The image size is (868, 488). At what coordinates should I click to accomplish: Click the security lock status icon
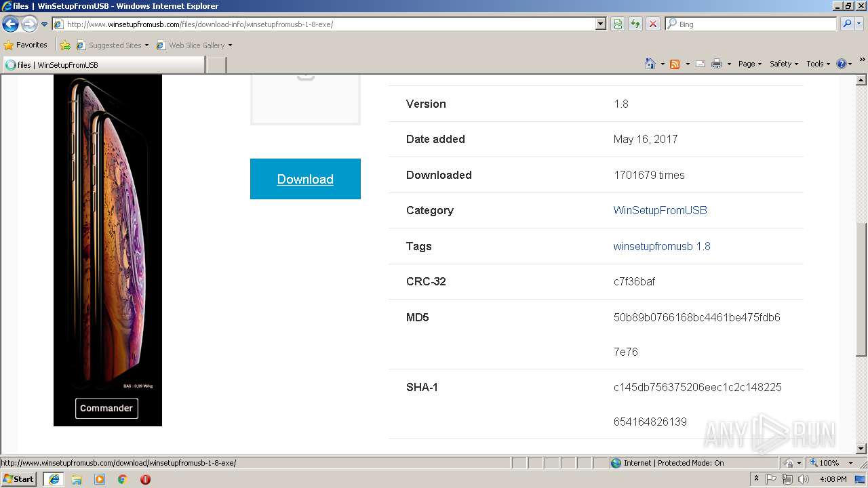click(790, 463)
